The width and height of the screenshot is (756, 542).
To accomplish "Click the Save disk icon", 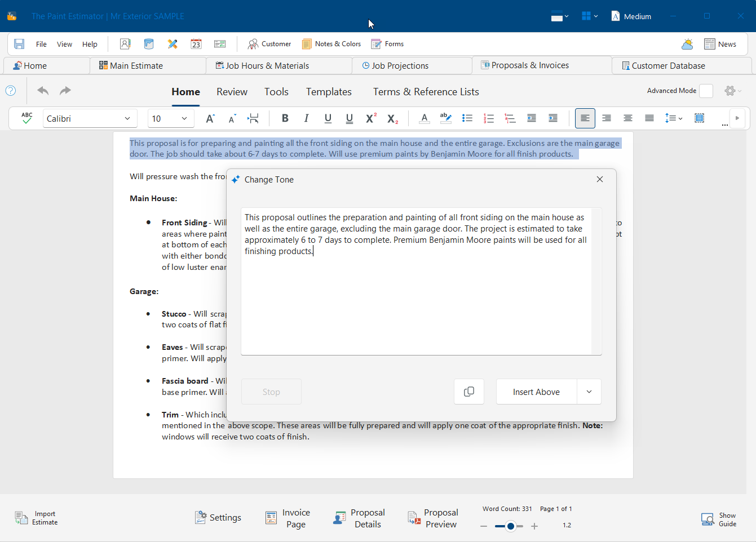I will (19, 44).
